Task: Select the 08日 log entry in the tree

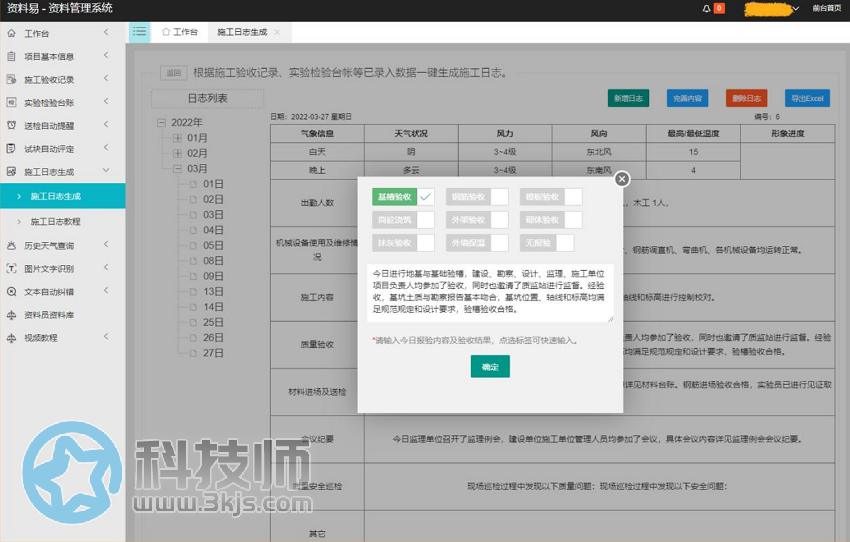Action: coord(213,261)
